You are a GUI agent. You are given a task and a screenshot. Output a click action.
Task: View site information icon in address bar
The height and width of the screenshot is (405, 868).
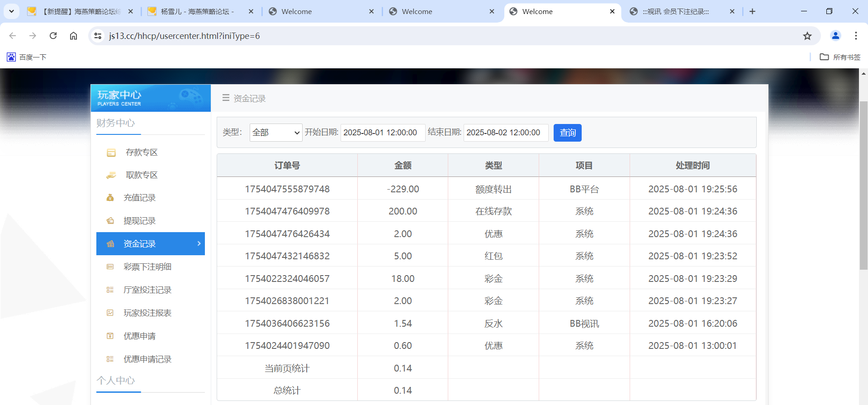98,36
